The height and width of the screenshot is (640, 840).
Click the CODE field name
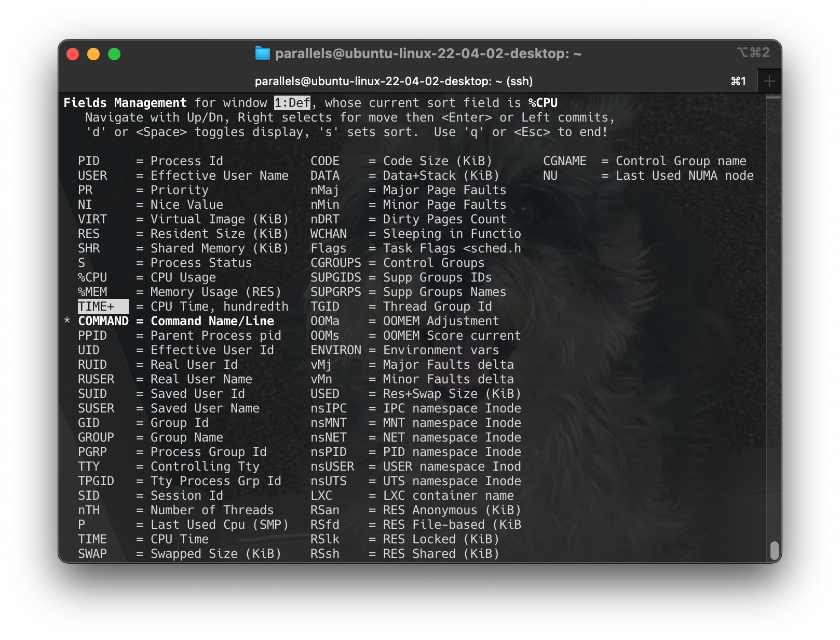(x=325, y=161)
